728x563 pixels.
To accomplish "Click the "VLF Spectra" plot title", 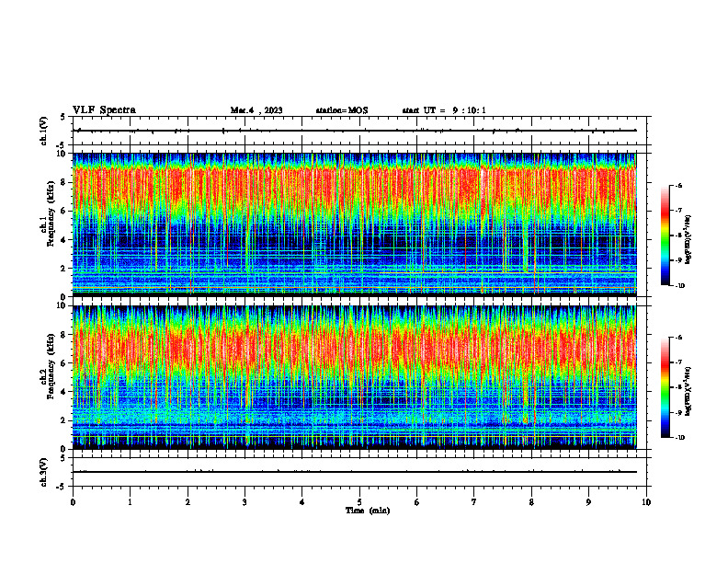I will tap(104, 110).
